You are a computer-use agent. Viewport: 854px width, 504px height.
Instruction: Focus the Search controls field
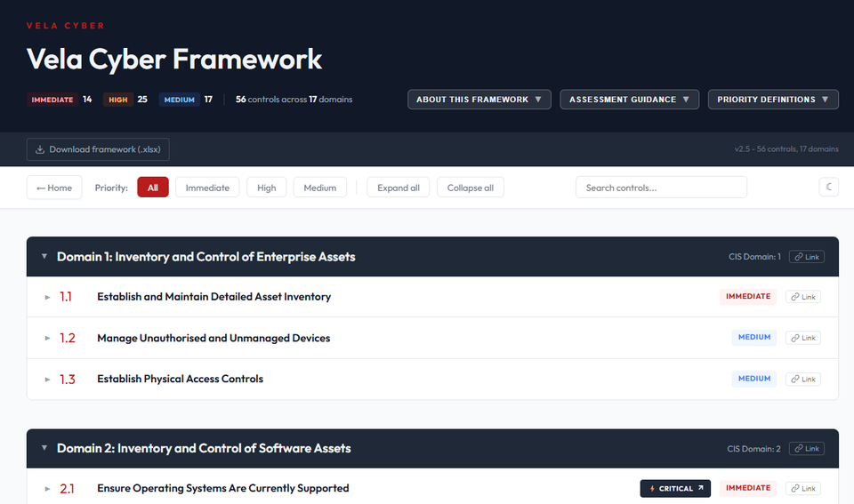661,188
